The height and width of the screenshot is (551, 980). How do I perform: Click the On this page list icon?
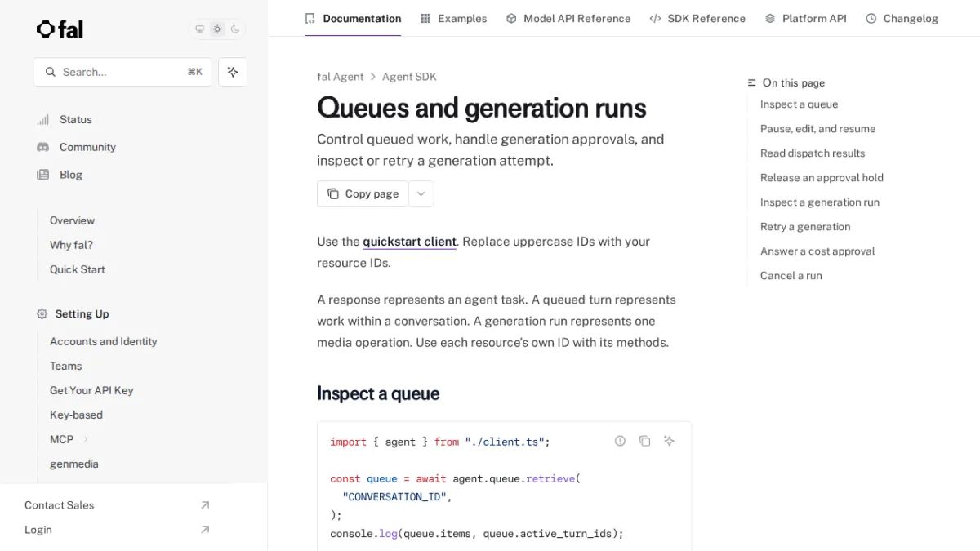[752, 83]
